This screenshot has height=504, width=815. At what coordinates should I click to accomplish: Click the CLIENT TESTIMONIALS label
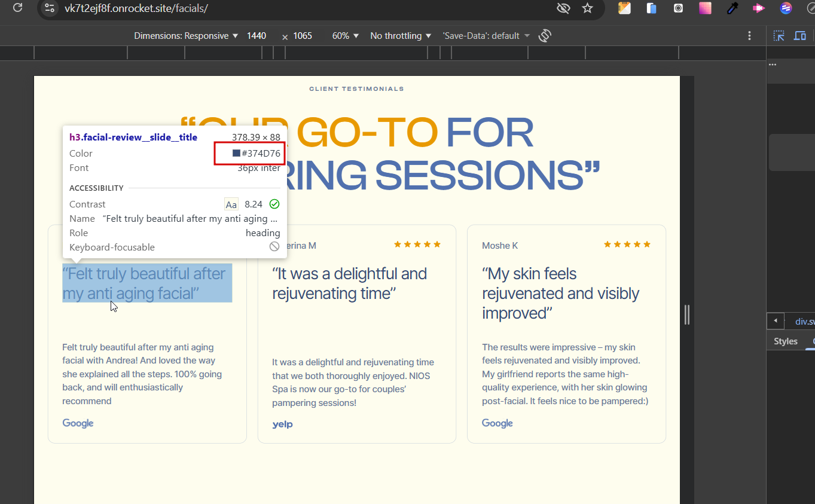(356, 89)
